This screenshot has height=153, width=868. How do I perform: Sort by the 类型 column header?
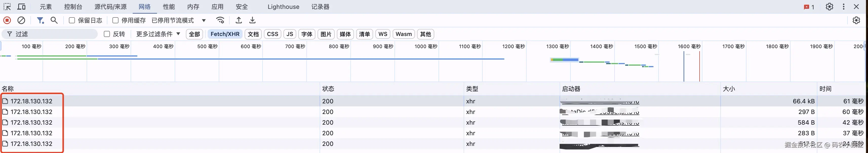(x=511, y=89)
